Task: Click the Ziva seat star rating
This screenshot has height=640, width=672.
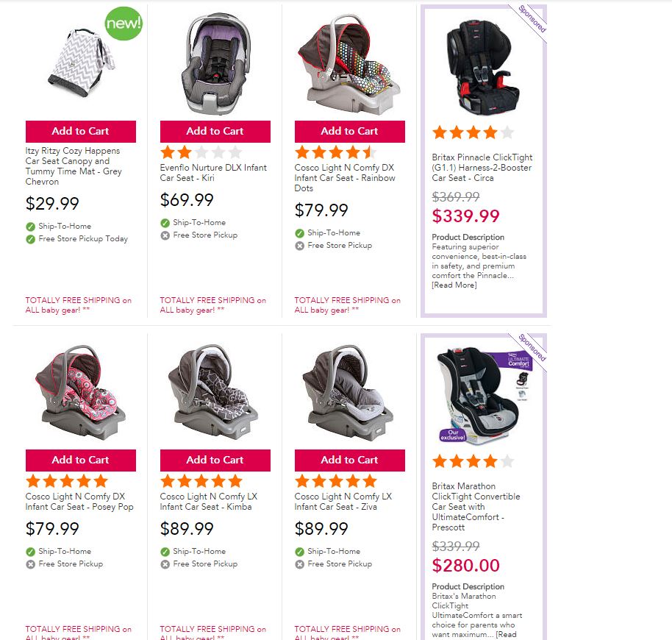Action: pyautogui.click(x=335, y=481)
